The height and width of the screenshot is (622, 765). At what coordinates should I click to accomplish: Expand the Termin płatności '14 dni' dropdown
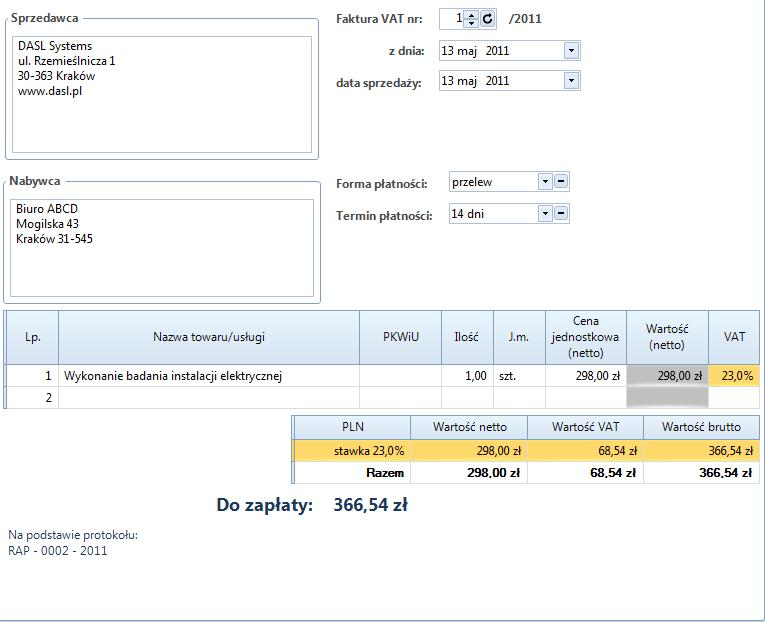[544, 213]
